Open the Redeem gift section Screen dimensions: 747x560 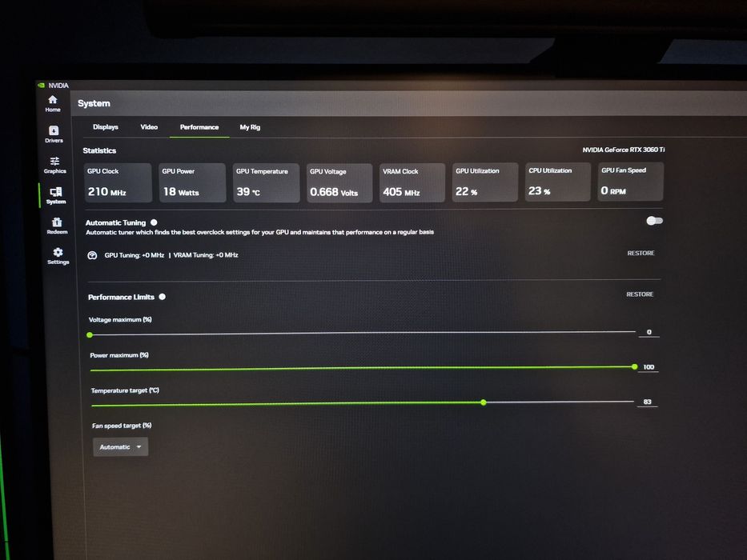[x=57, y=226]
